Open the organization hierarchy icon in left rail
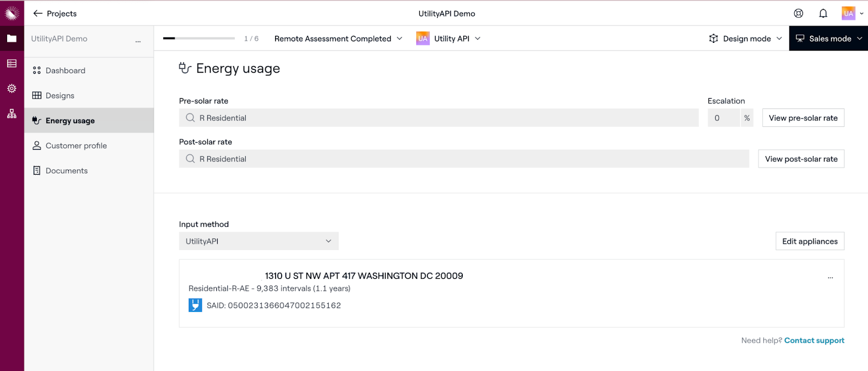The image size is (868, 371). click(x=12, y=114)
